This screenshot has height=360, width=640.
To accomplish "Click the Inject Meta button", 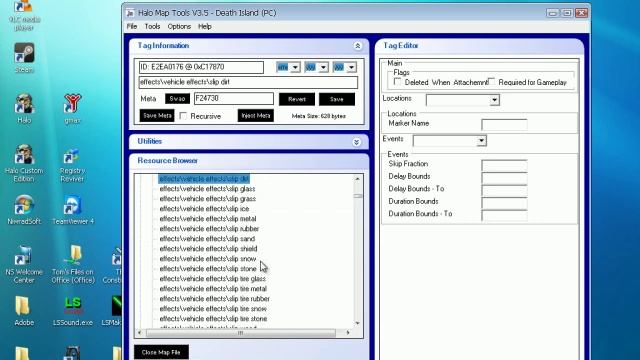I will (256, 116).
